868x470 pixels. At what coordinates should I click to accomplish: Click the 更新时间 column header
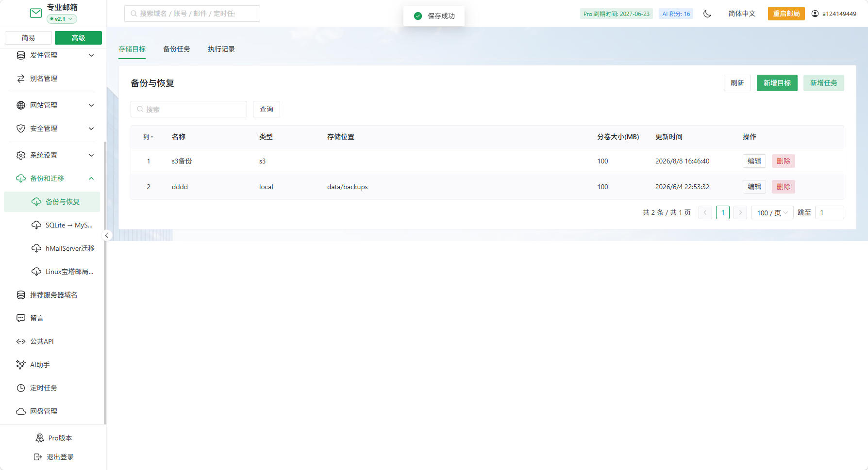(x=669, y=137)
